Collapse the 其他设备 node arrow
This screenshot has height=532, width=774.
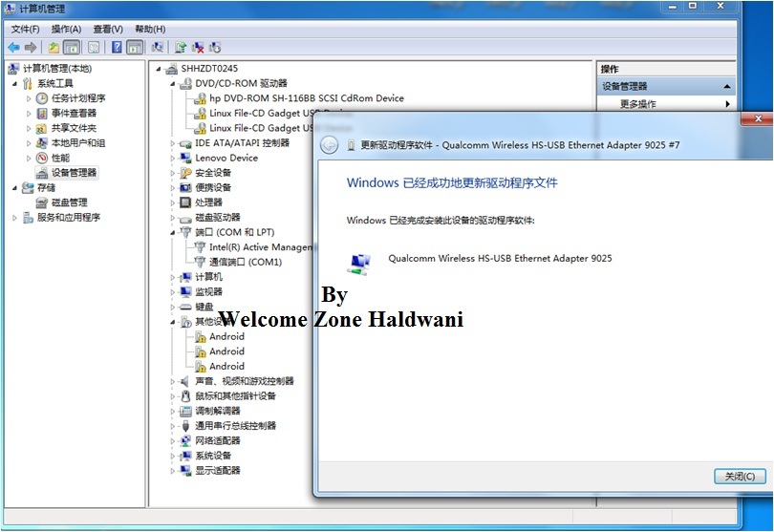173,322
